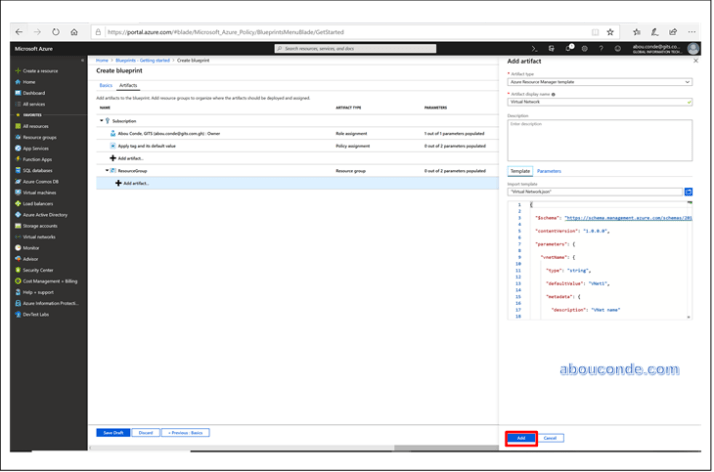Switch to the Parameters tab
Screen dimensions: 714x472
click(x=549, y=171)
